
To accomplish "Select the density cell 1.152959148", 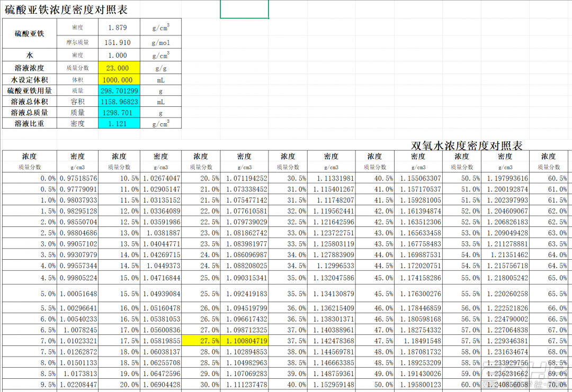I will pos(331,385).
